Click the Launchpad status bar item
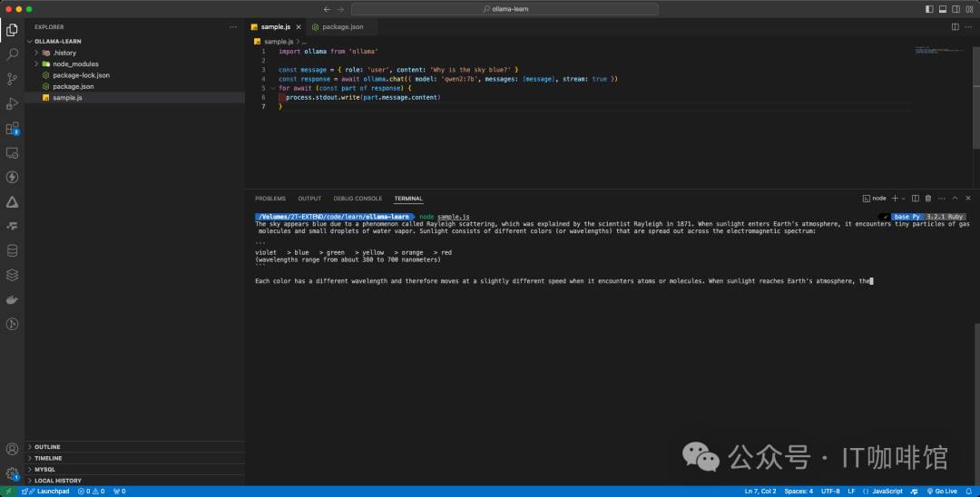 [45, 492]
